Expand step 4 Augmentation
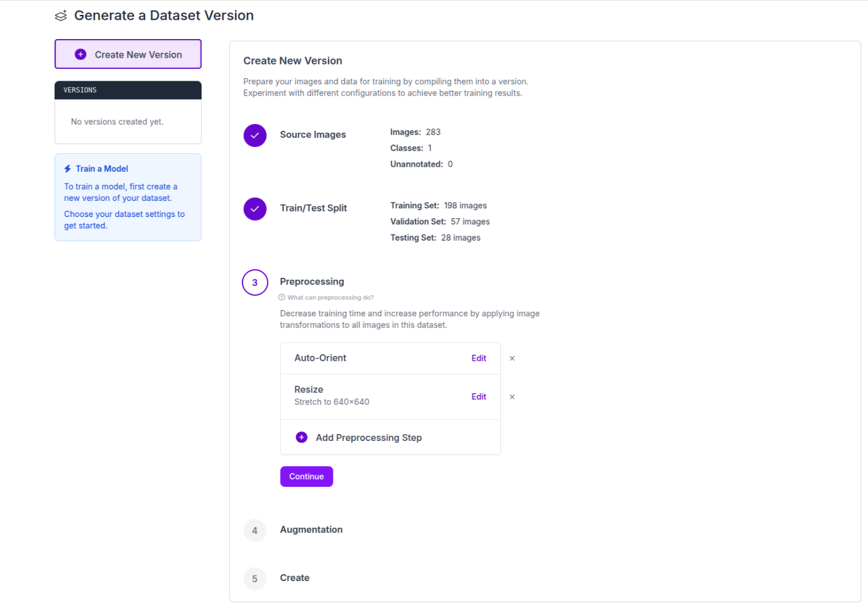 311,530
